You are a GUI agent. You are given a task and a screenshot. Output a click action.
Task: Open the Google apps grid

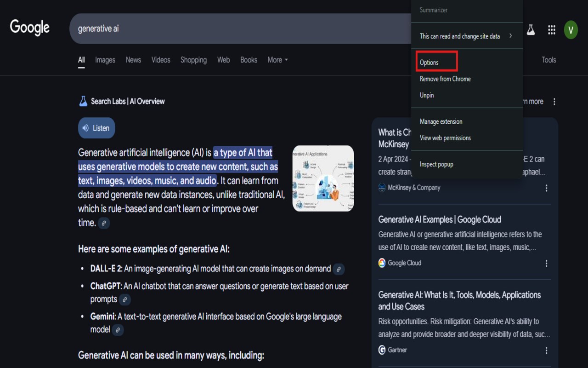552,30
